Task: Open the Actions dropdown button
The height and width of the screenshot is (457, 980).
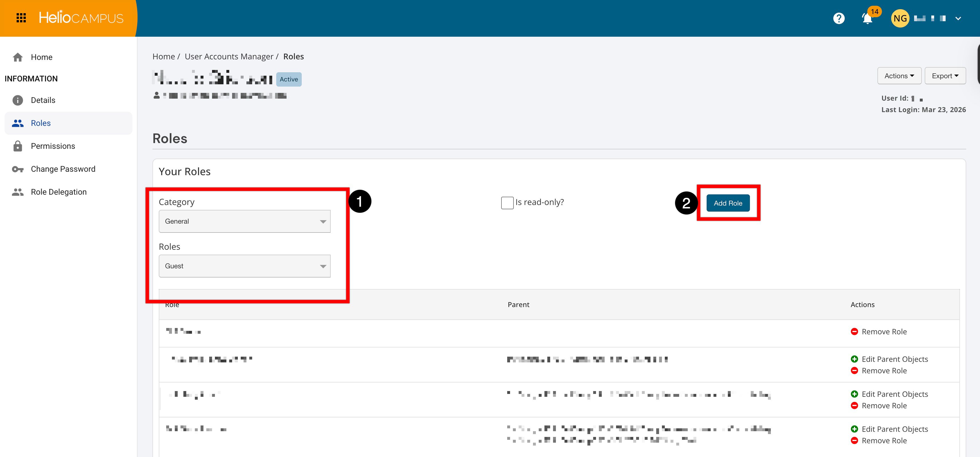Action: [899, 76]
